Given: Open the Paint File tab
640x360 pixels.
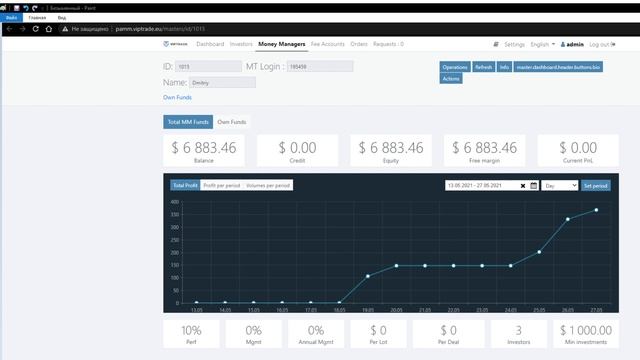Looking at the screenshot, I should pos(11,18).
